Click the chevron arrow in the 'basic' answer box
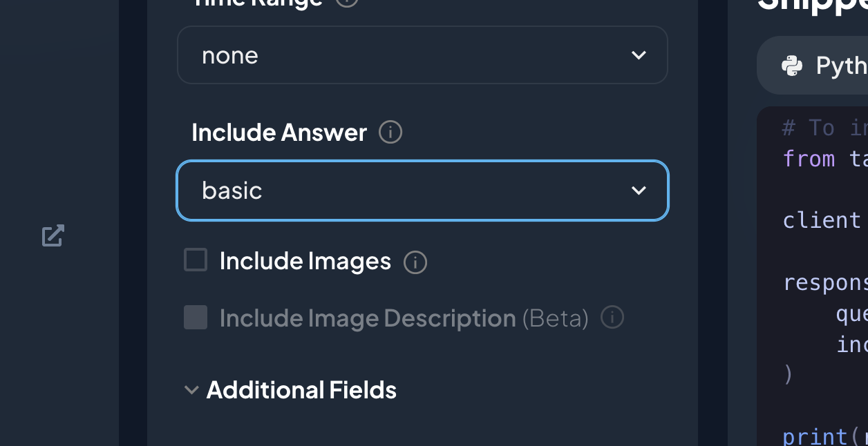 click(x=639, y=191)
